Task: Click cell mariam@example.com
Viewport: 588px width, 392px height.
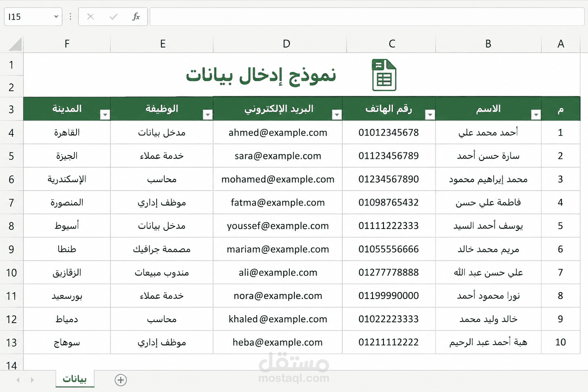Action: pos(278,249)
